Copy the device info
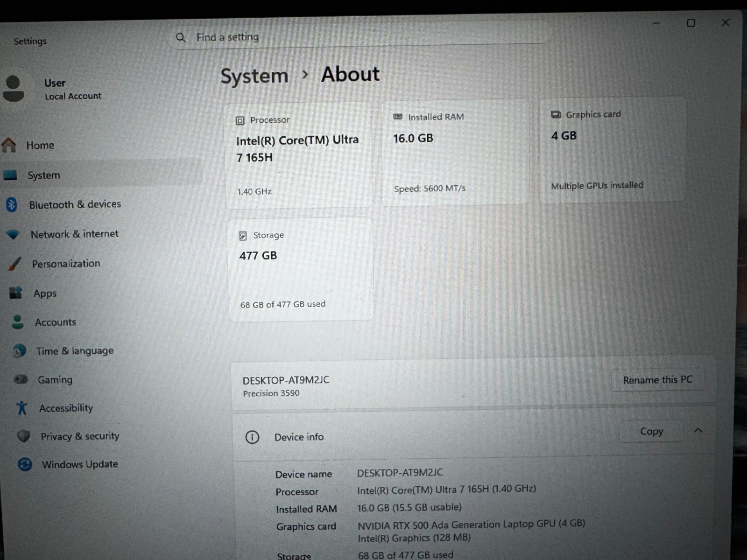Viewport: 747px width, 560px height. point(651,431)
